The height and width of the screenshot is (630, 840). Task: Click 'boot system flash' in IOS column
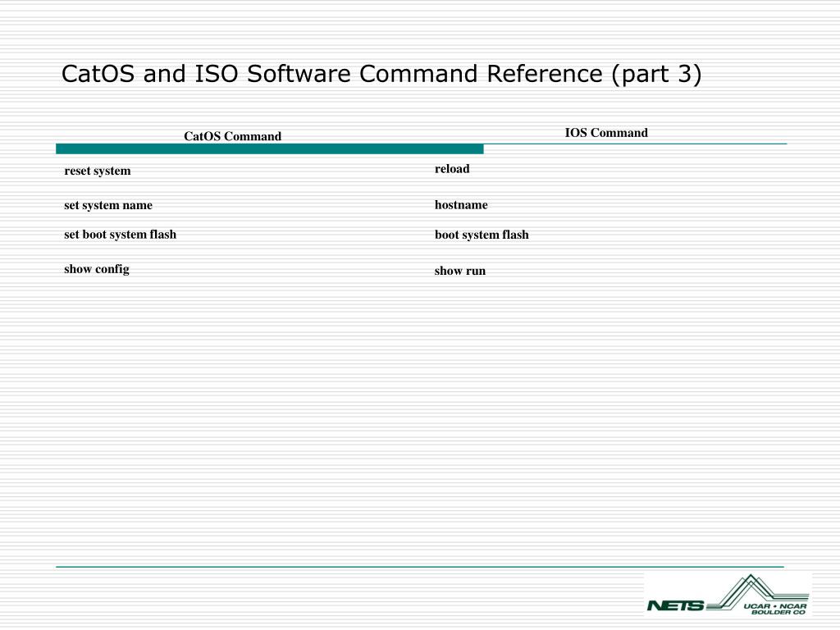coord(482,235)
